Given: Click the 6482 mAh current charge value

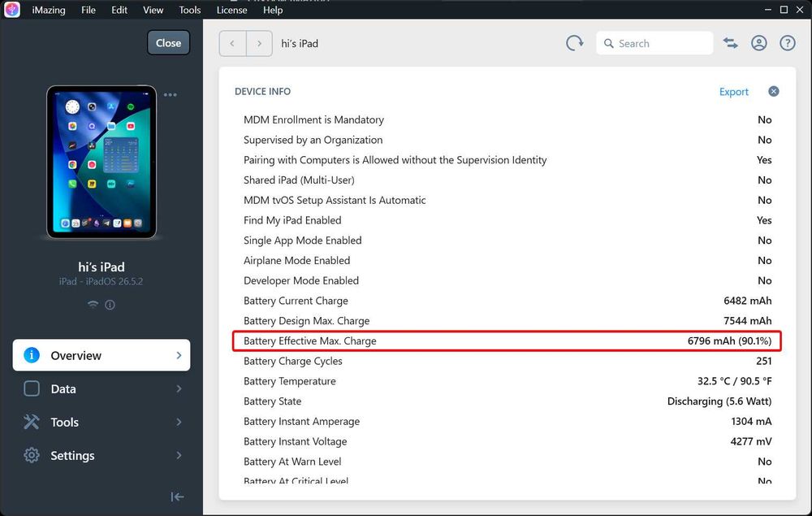Looking at the screenshot, I should click(747, 301).
